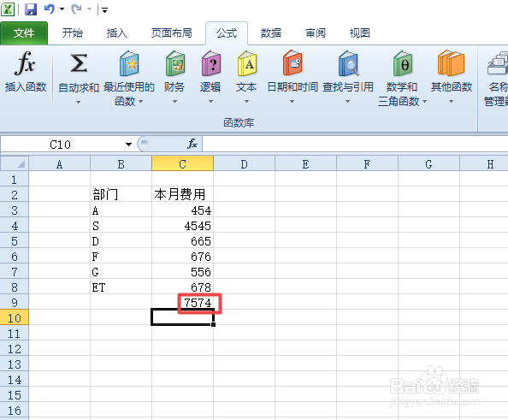Switch to the 审阅 tab

point(316,33)
